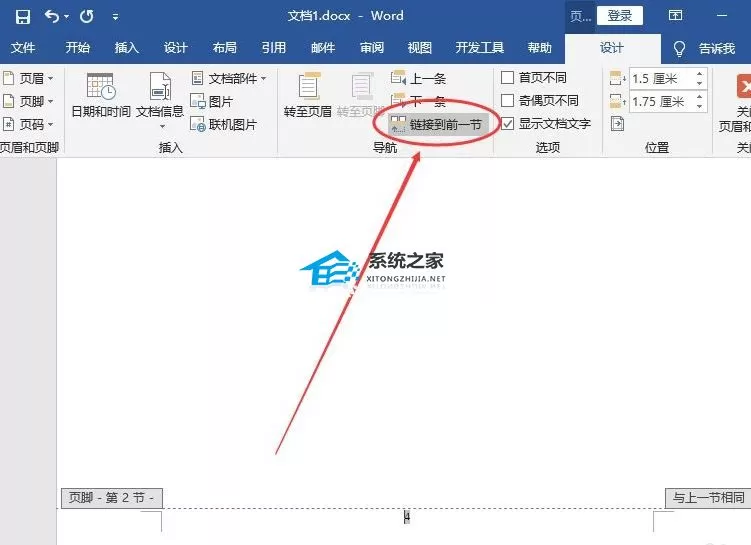Enable 首页不同 checkbox
The width and height of the screenshot is (751, 545).
pos(507,78)
